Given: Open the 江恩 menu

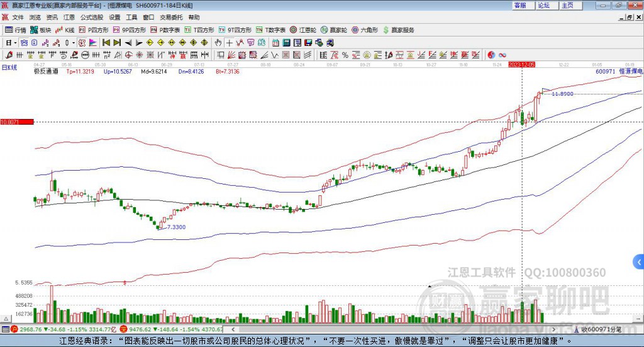Looking at the screenshot, I should (69, 17).
